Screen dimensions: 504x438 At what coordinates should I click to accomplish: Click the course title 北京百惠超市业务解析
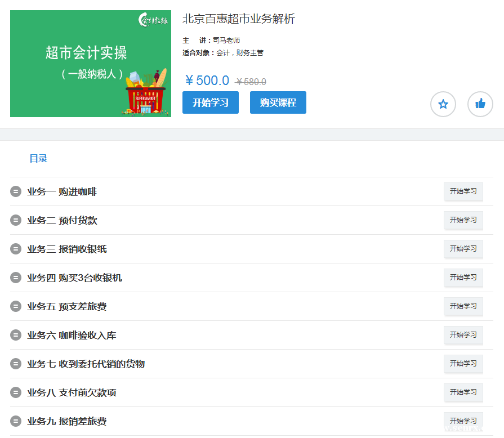coord(238,19)
